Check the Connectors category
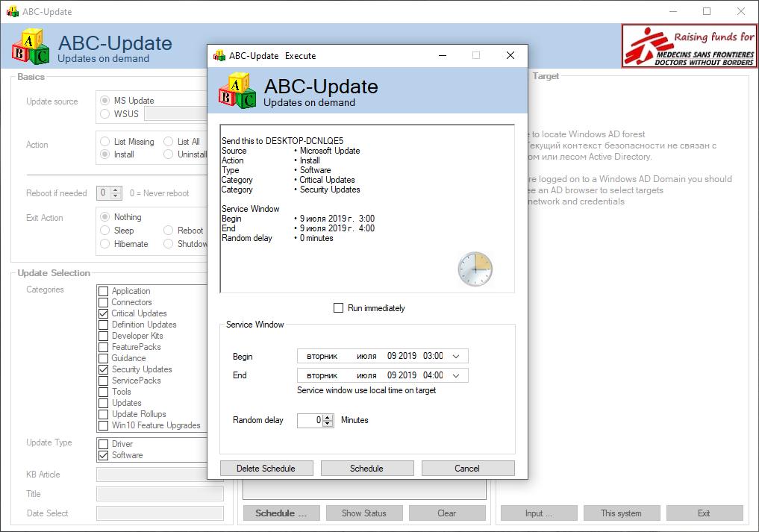The height and width of the screenshot is (532, 759). point(103,302)
